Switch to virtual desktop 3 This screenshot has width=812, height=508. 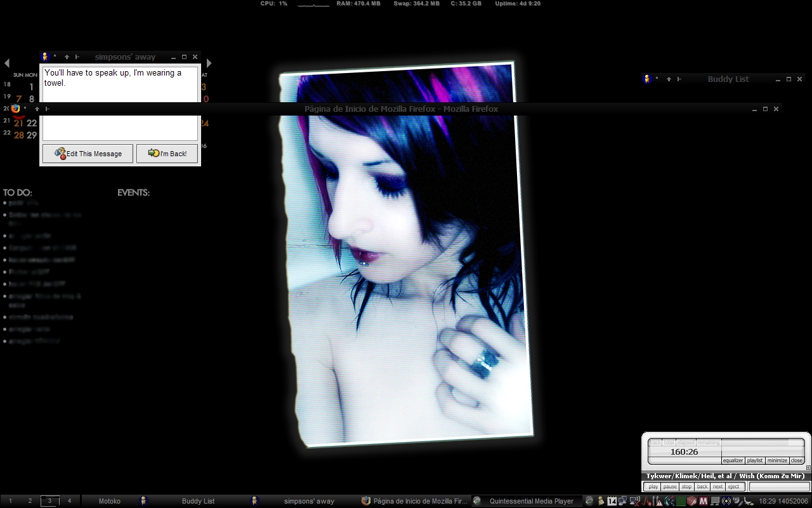click(49, 501)
